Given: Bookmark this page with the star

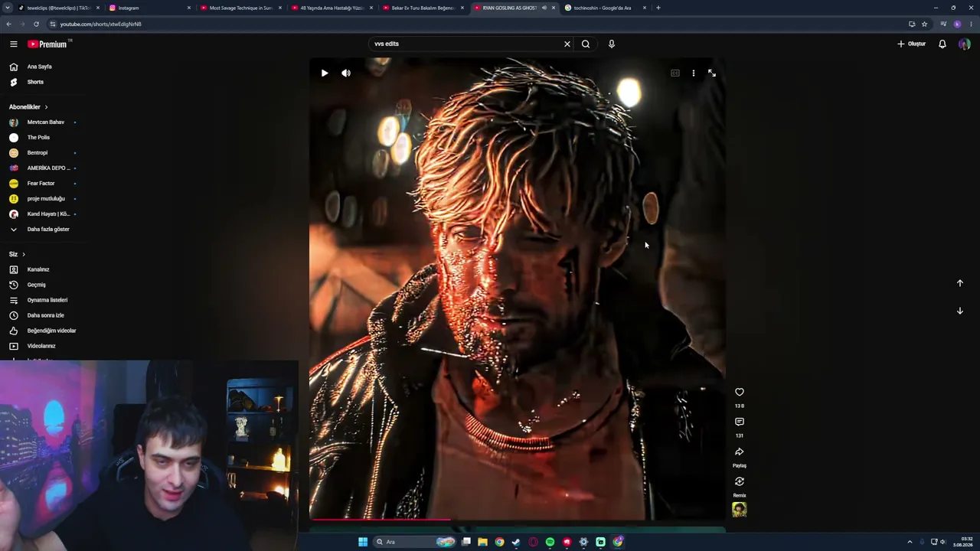Looking at the screenshot, I should (924, 24).
